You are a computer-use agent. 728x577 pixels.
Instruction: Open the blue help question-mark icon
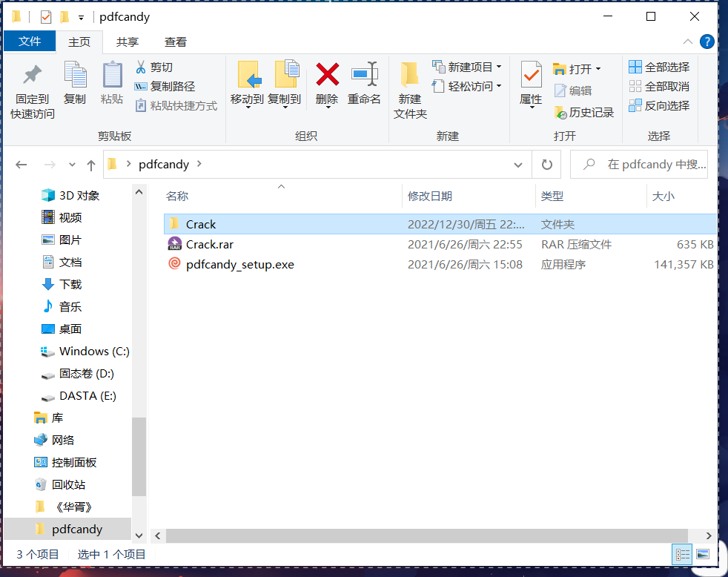[x=707, y=42]
